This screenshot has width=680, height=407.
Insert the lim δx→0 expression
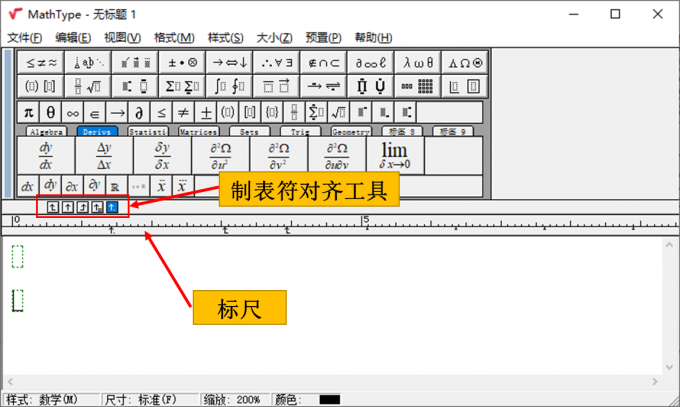(395, 155)
